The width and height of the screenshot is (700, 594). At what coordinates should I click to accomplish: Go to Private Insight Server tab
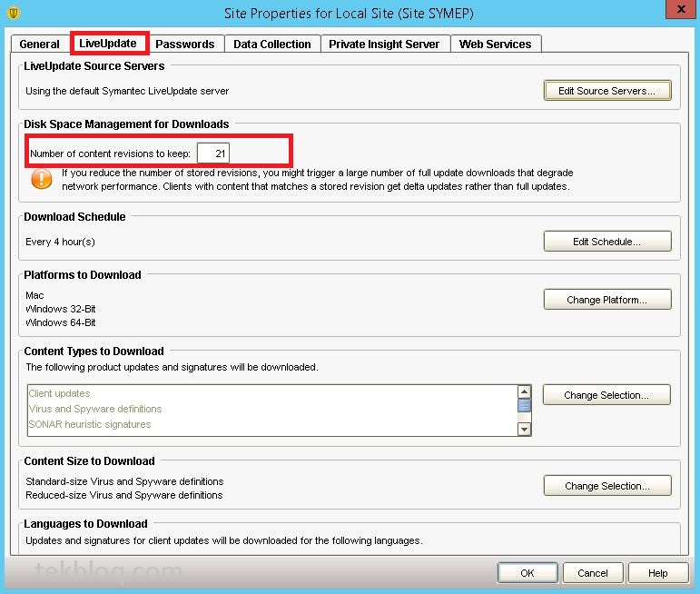384,44
